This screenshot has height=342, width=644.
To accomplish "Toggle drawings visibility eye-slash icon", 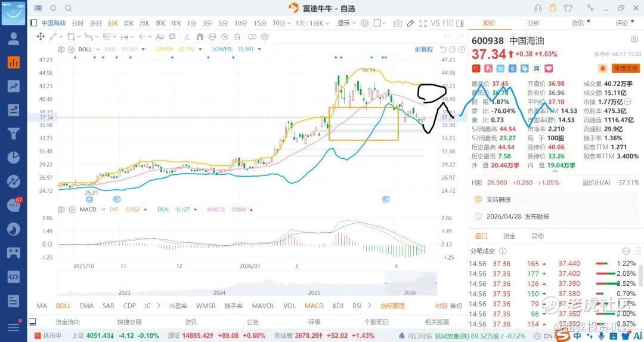I will tap(224, 36).
